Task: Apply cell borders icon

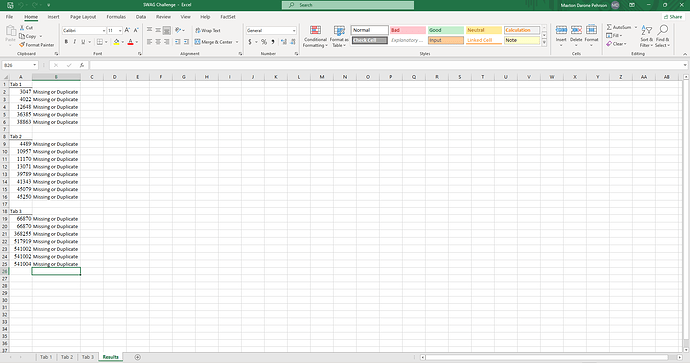Action: point(100,42)
